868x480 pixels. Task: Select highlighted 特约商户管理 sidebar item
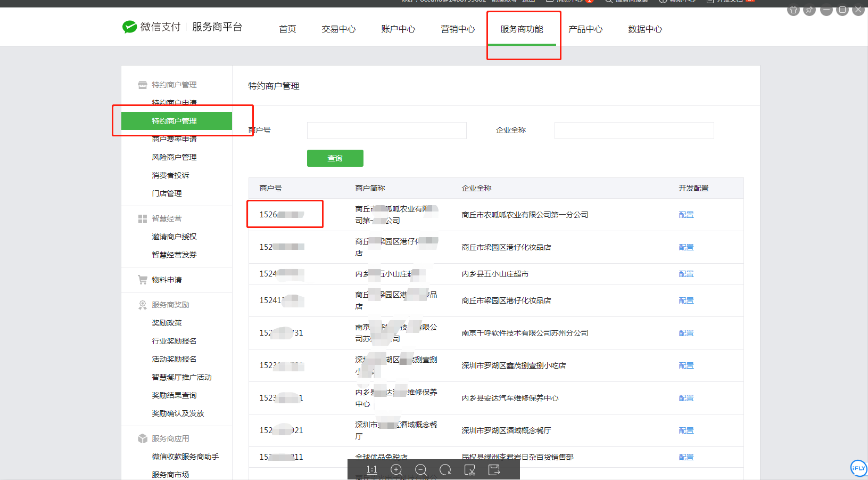(x=177, y=121)
